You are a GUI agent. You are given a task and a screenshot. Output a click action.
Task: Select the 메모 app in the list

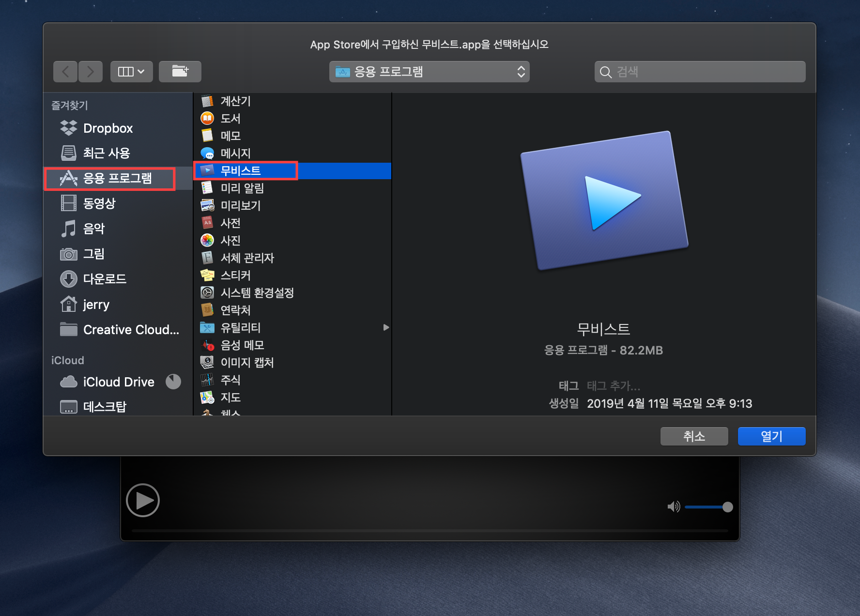pyautogui.click(x=292, y=136)
